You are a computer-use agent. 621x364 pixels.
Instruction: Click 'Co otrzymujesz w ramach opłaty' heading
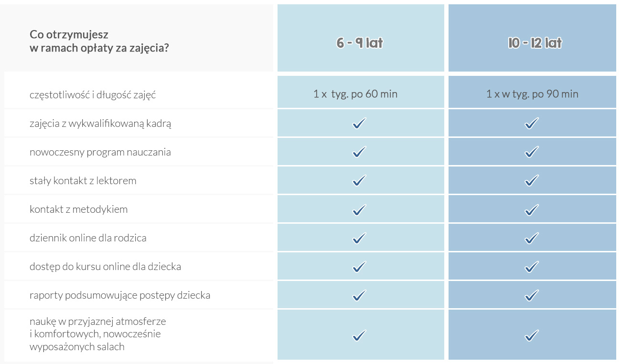pyautogui.click(x=99, y=41)
